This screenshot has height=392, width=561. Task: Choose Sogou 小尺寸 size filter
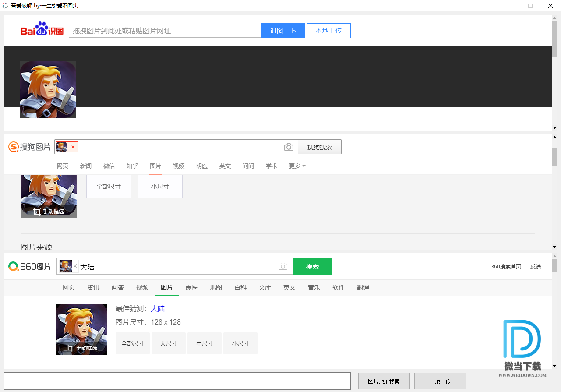160,186
